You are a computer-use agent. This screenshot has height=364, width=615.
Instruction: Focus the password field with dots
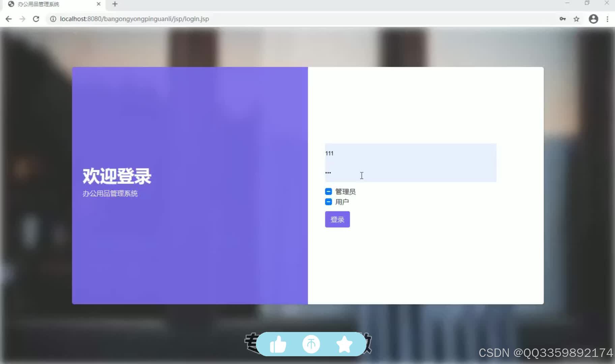pos(411,173)
